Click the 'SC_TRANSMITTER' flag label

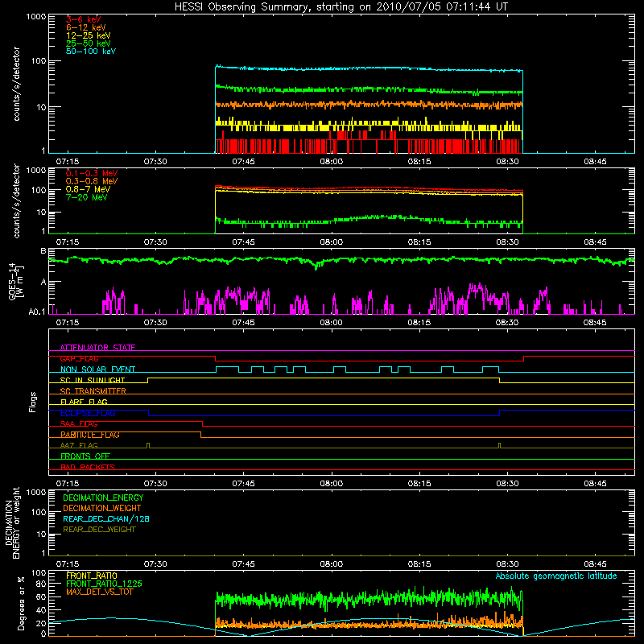(93, 391)
